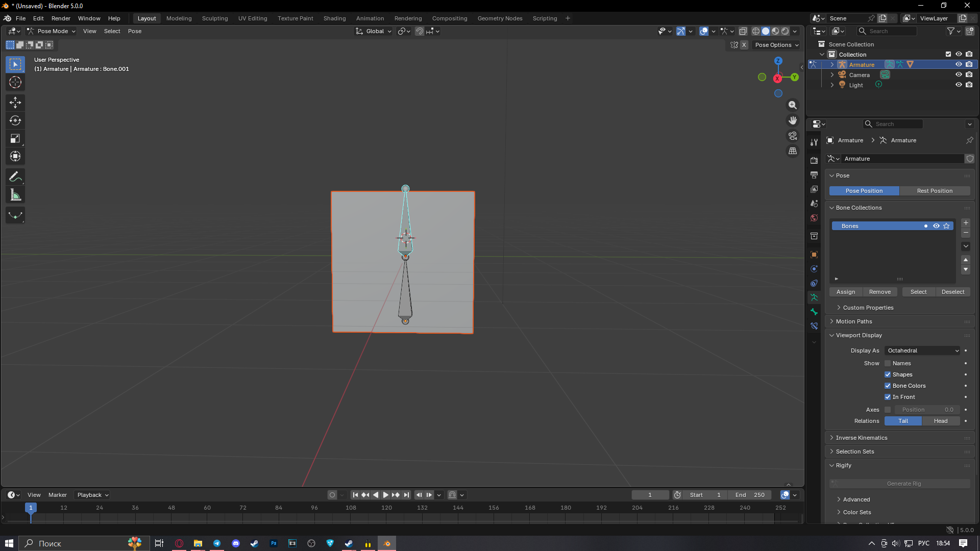
Task: Select the Rotate tool
Action: click(15, 121)
